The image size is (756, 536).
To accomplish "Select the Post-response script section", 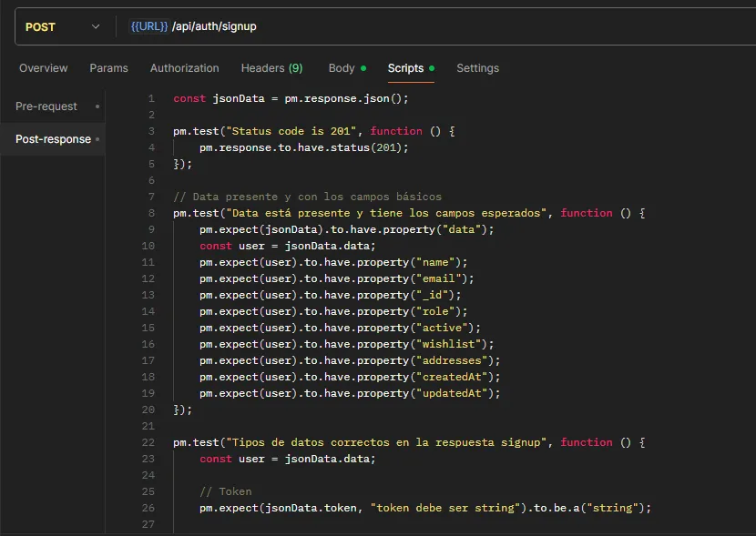I will (x=53, y=139).
